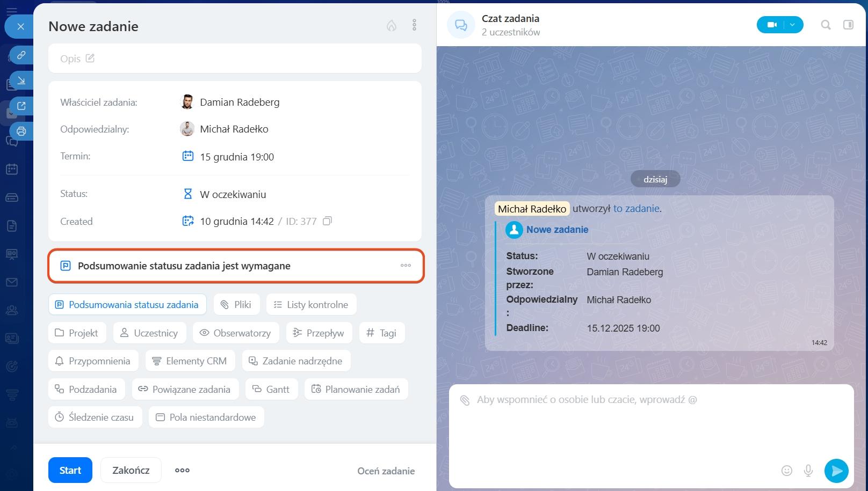
Task: Select the Projekt chip
Action: (x=77, y=333)
